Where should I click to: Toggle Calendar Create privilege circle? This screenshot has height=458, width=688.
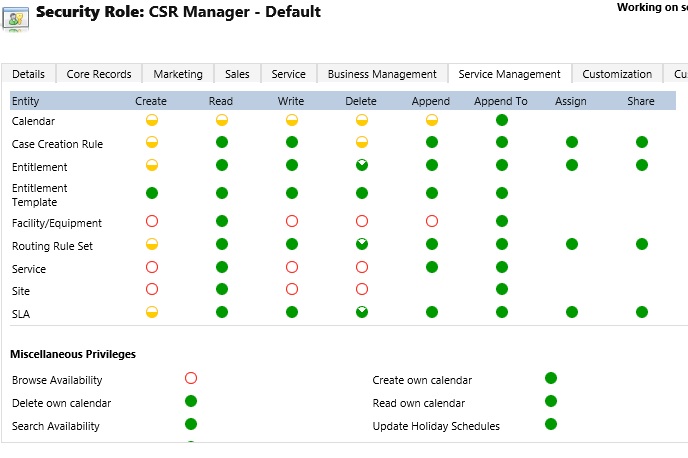(x=152, y=120)
